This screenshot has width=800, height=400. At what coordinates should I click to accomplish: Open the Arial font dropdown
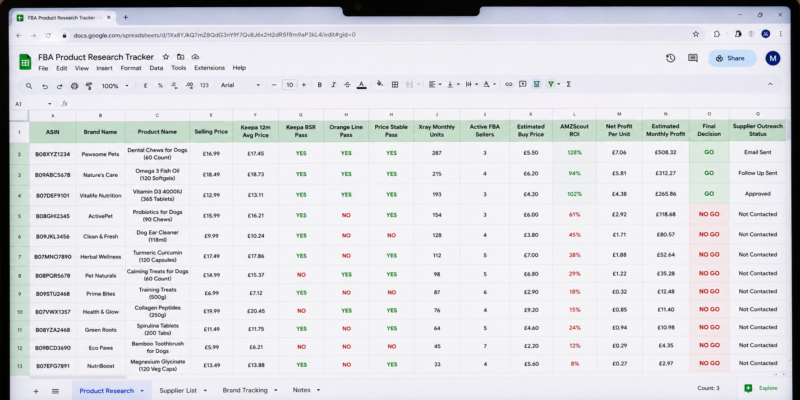point(240,85)
